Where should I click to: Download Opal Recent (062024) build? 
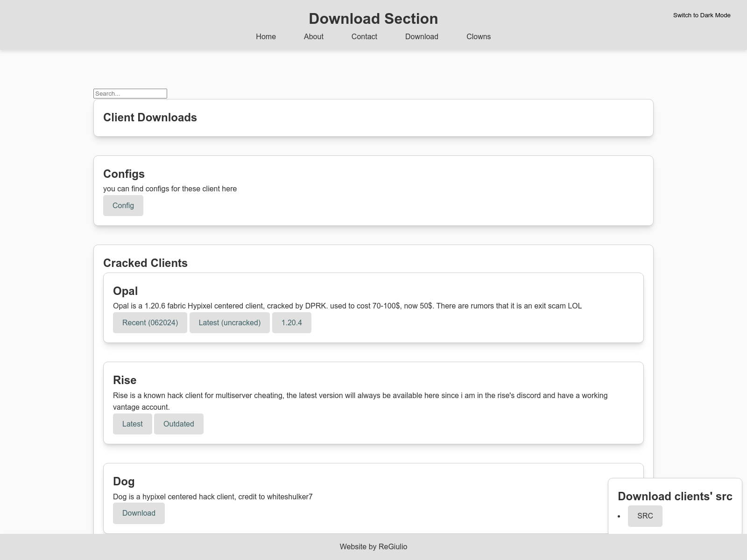[x=150, y=323]
